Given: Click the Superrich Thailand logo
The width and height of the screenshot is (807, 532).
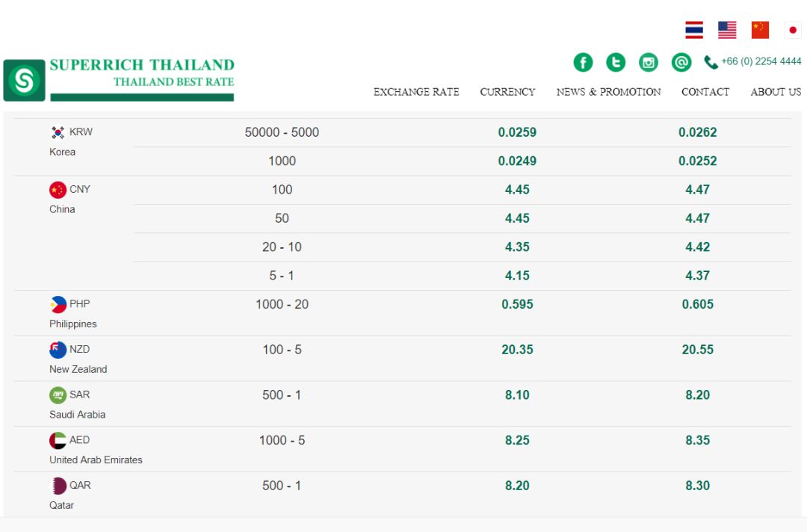Looking at the screenshot, I should [x=119, y=80].
